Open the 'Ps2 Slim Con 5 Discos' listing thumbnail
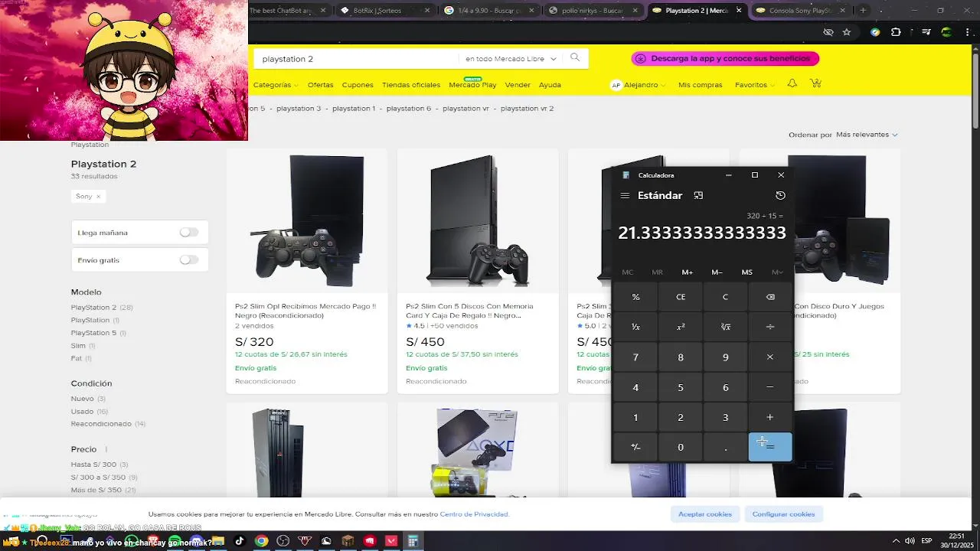Image resolution: width=980 pixels, height=551 pixels. pos(478,221)
